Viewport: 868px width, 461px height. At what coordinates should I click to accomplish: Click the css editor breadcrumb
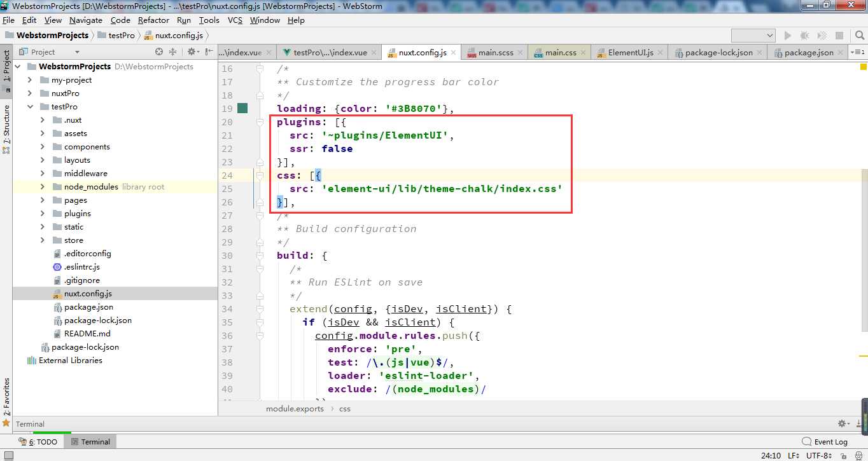click(345, 409)
